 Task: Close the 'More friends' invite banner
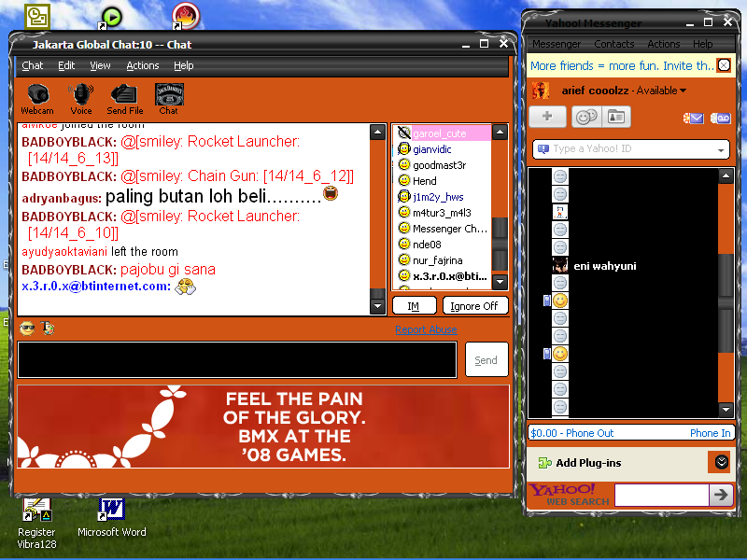[x=724, y=65]
